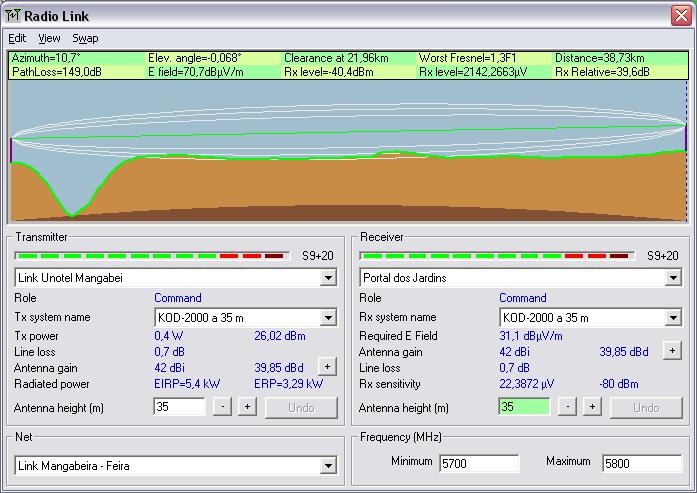Click the transmitter antenna gain plus button
Image resolution: width=697 pixels, height=493 pixels.
tap(327, 367)
